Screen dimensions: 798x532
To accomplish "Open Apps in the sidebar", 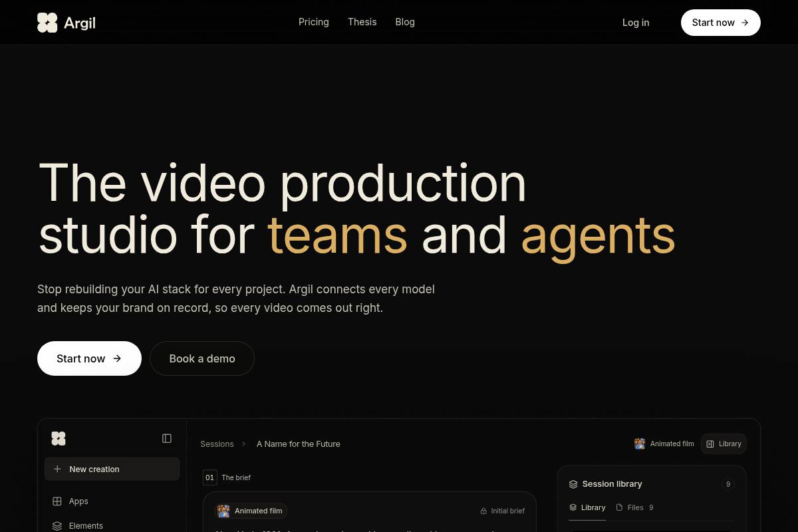I will point(112,501).
